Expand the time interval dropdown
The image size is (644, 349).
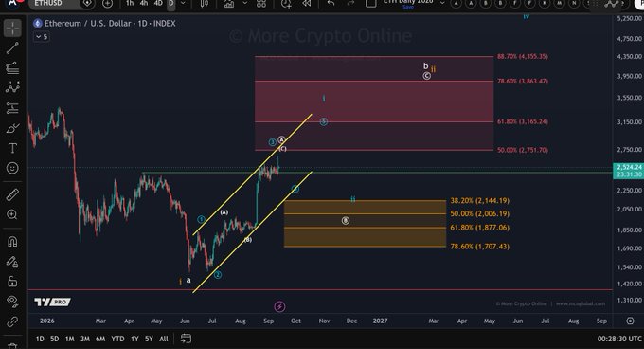(183, 3)
